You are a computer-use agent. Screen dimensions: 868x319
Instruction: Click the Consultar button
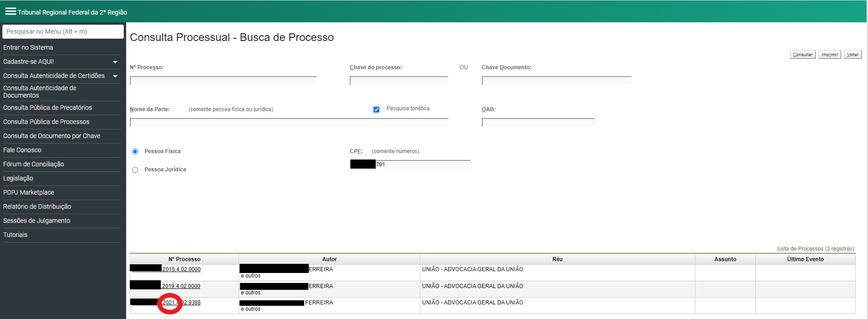pos(802,55)
